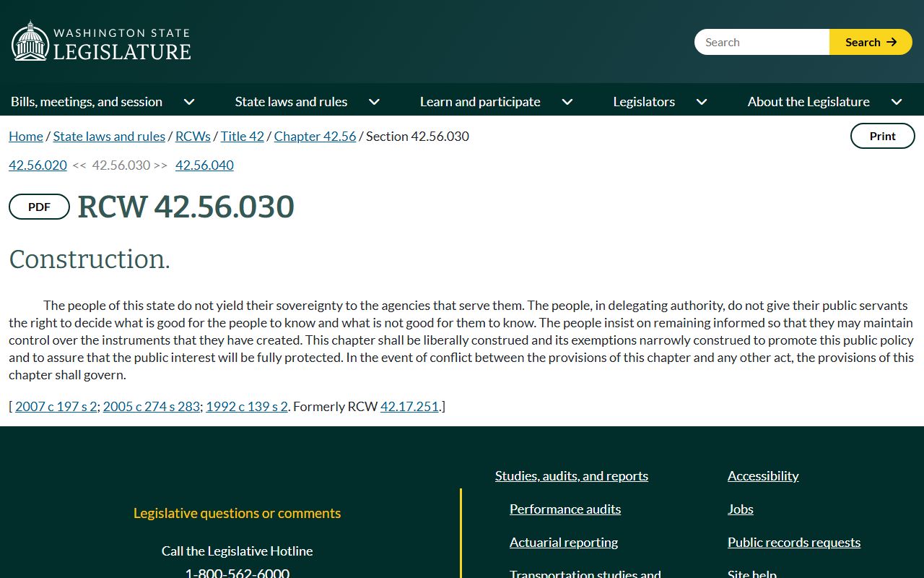The width and height of the screenshot is (924, 578).
Task: Open session law 1992 c 139 s 2
Action: 247,406
